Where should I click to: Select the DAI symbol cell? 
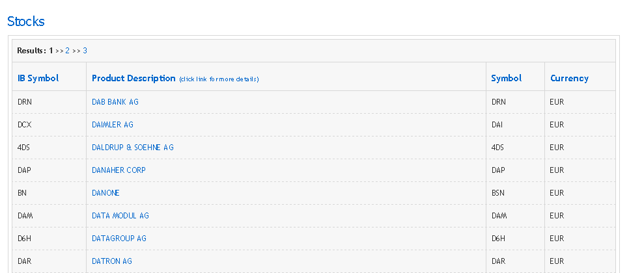coord(497,125)
